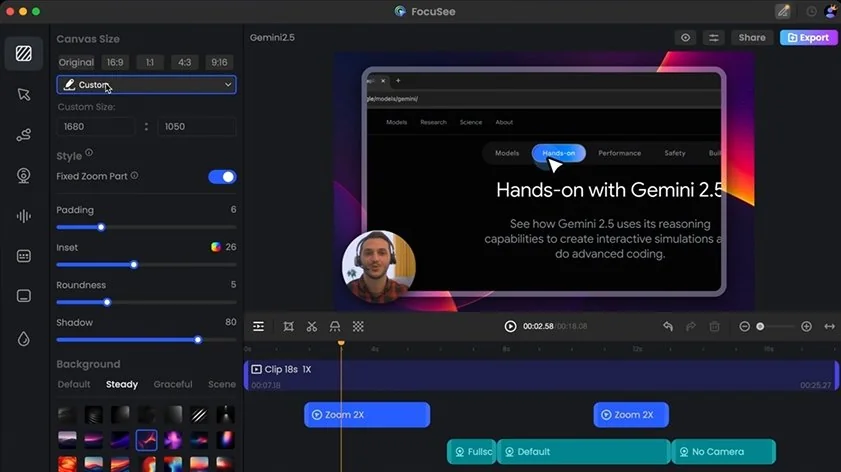Open the Camera webcam sidebar icon
The height and width of the screenshot is (472, 841).
[x=24, y=175]
